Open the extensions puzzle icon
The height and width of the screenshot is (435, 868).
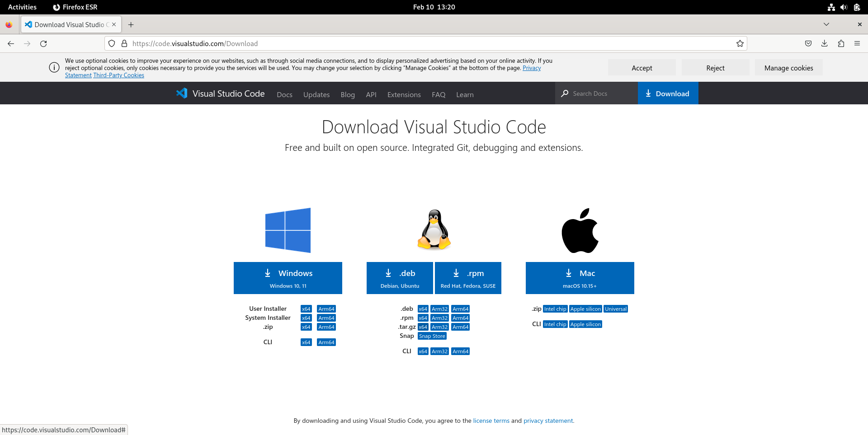[x=841, y=43]
